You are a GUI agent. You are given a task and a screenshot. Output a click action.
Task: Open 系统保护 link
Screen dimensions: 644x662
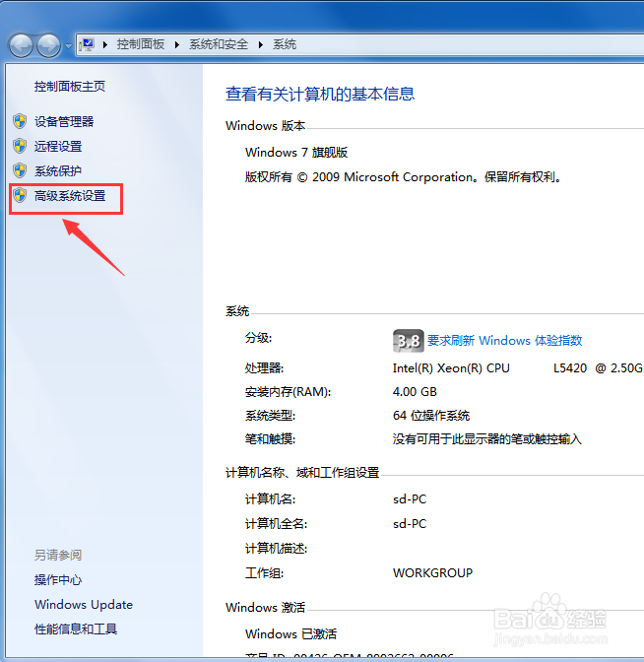(x=58, y=170)
